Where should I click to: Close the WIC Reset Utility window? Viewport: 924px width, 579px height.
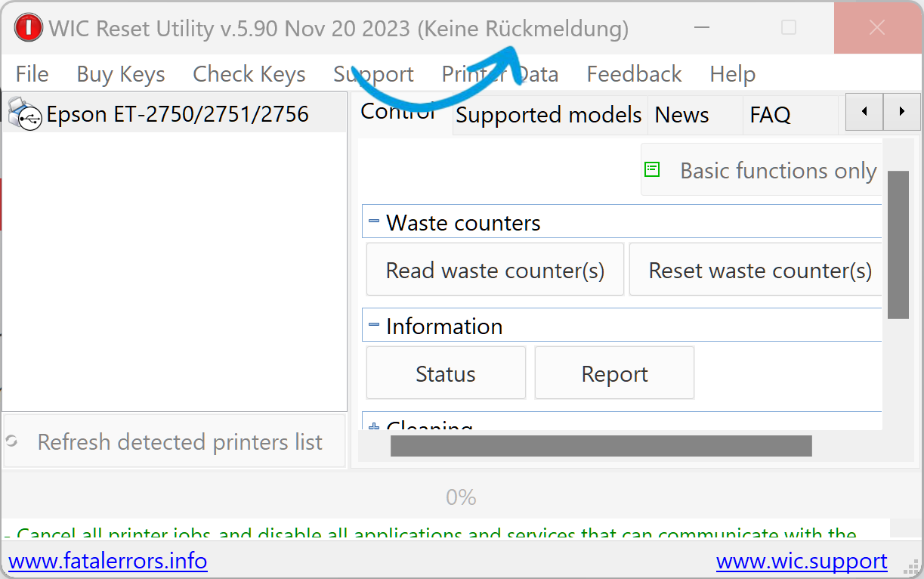pos(877,28)
